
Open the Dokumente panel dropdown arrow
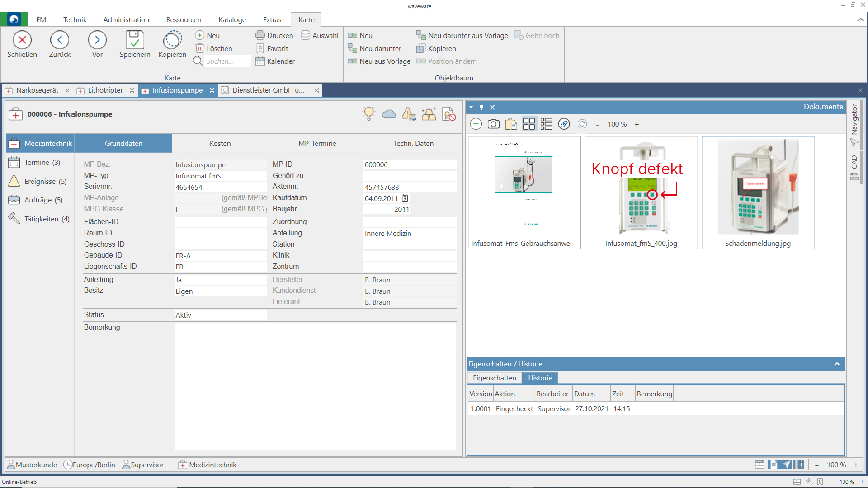pos(471,107)
